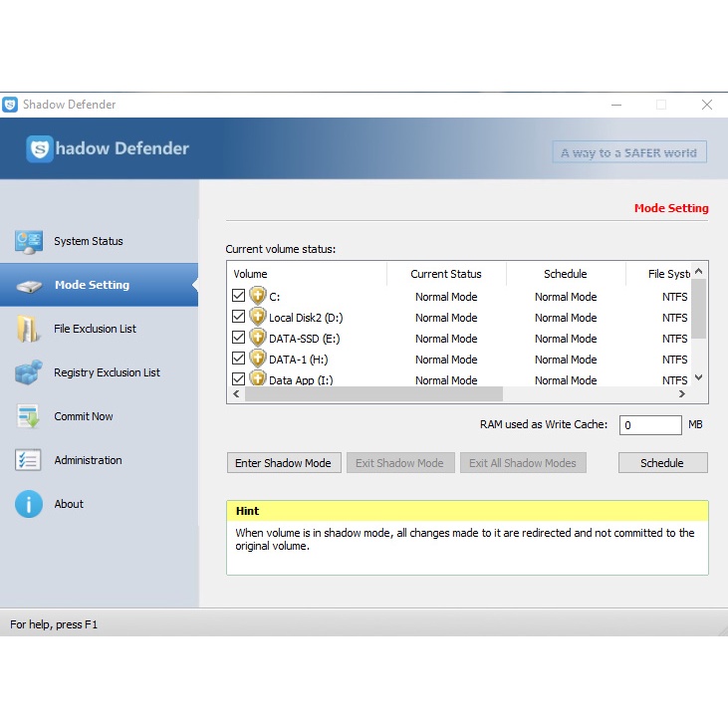This screenshot has width=728, height=728.
Task: Click the shield icon for DATA-SSD (E:)
Action: (258, 339)
